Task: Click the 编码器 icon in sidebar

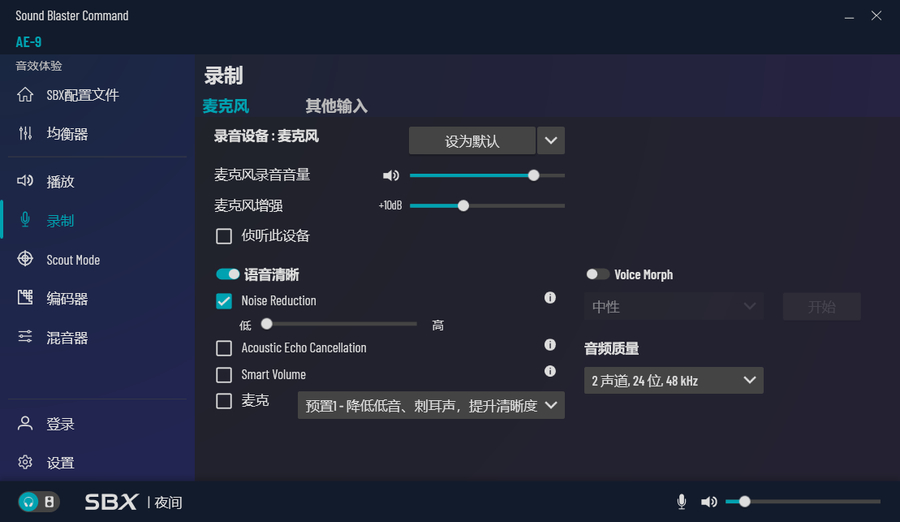Action: [x=25, y=297]
